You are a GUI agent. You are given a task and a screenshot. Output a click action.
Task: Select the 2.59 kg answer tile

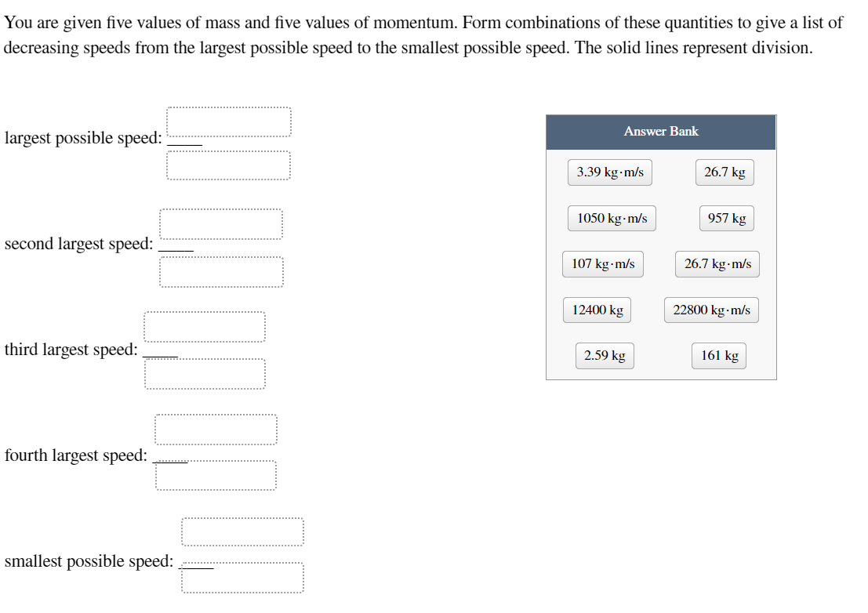point(605,356)
